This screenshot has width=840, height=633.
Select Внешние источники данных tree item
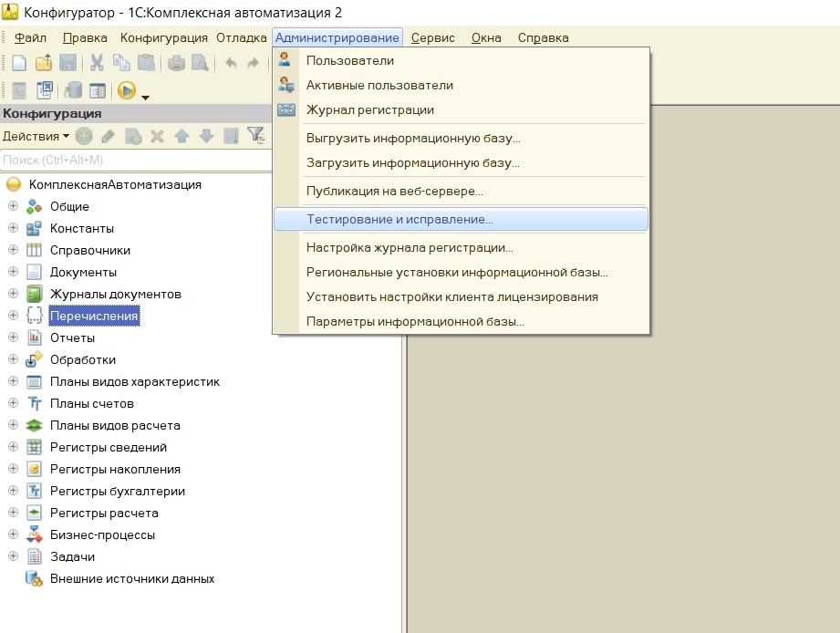point(131,579)
